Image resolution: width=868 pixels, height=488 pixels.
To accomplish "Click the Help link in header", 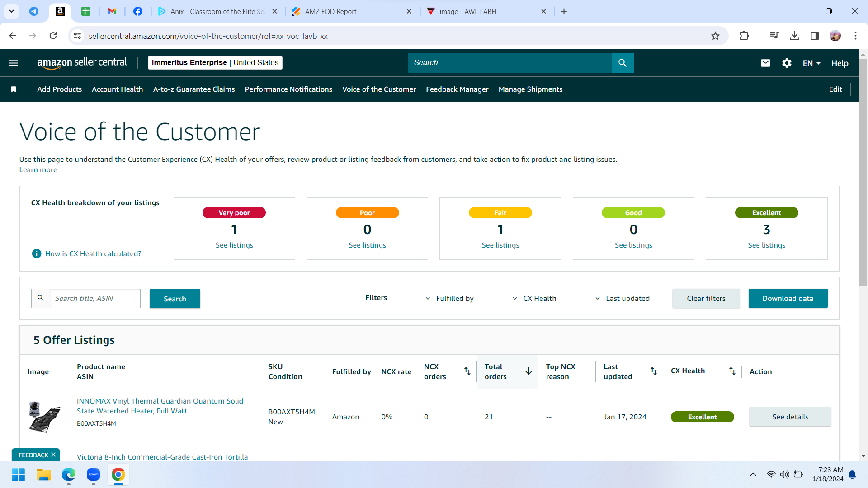I will [x=840, y=63].
